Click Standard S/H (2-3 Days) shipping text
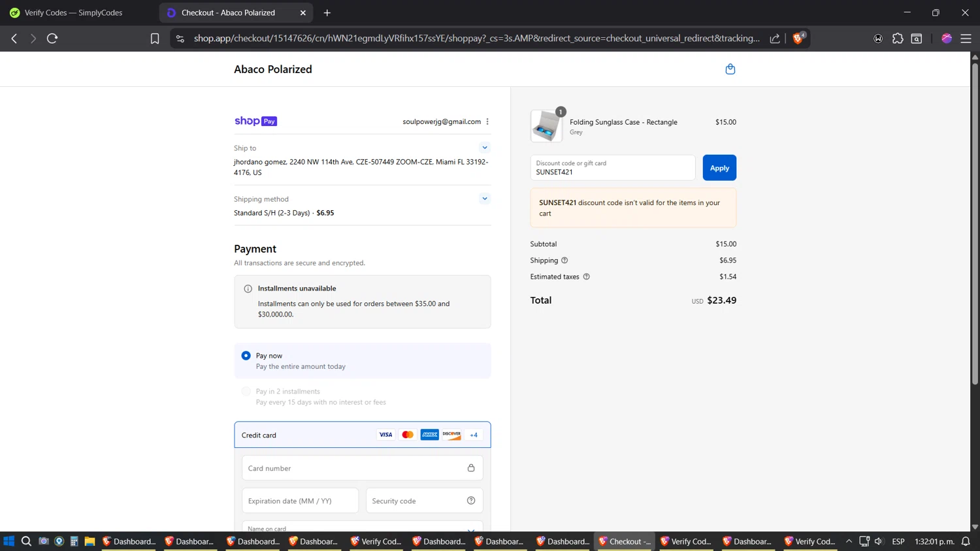 [272, 213]
